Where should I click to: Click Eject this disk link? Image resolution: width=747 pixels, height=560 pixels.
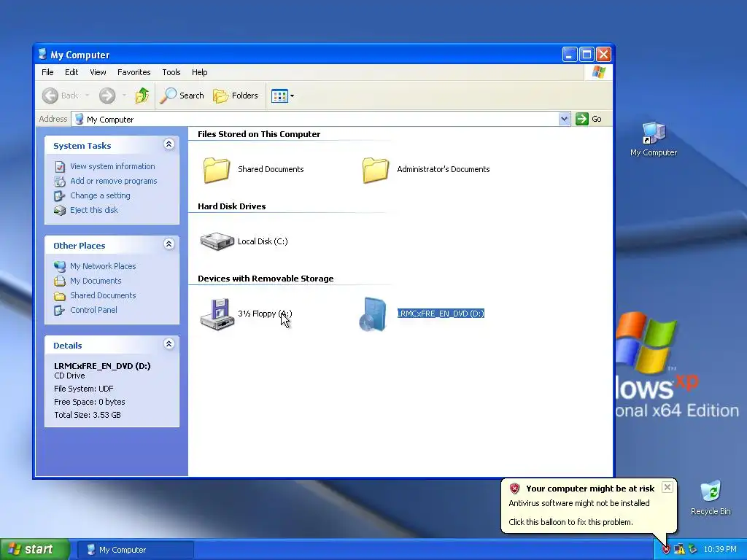pyautogui.click(x=94, y=210)
